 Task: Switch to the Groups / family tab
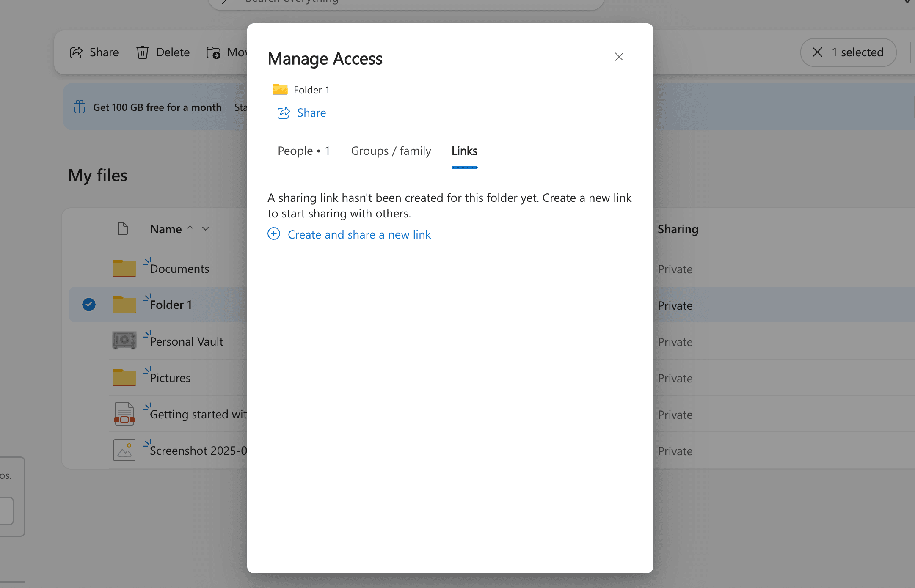(391, 151)
